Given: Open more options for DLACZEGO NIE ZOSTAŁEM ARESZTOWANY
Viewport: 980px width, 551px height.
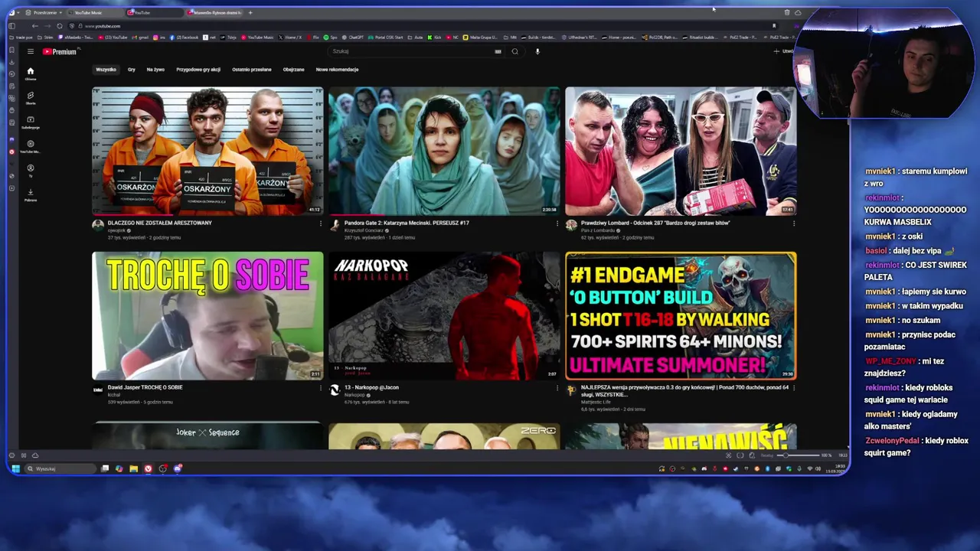Looking at the screenshot, I should pos(321,223).
